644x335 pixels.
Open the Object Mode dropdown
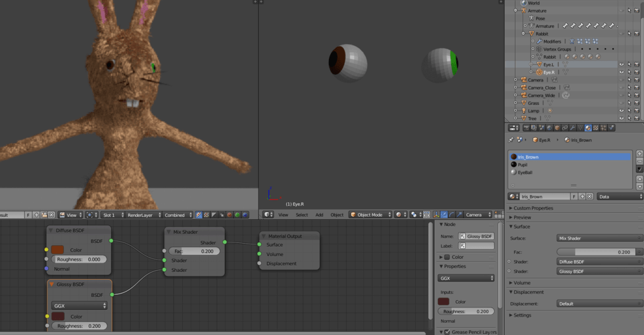[370, 215]
